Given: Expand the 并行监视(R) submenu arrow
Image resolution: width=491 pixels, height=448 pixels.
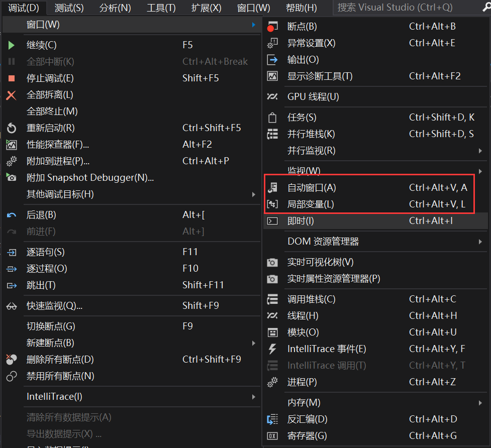Looking at the screenshot, I should tap(480, 151).
